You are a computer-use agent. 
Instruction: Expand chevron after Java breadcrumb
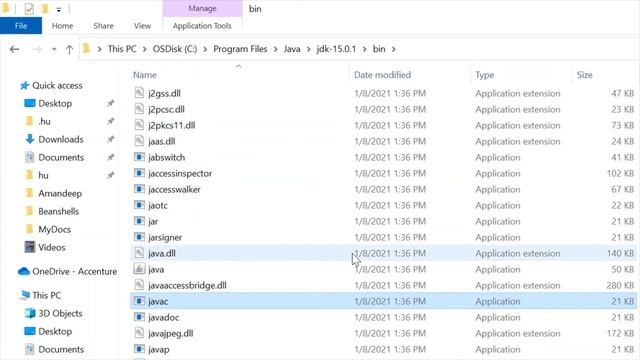(308, 49)
